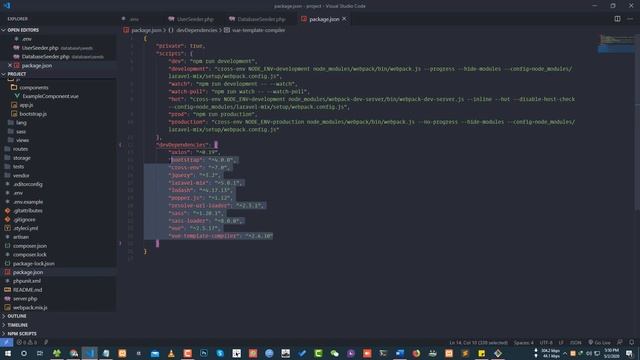Change end of line sequence LF
The height and width of the screenshot is (360, 640).
561,342
